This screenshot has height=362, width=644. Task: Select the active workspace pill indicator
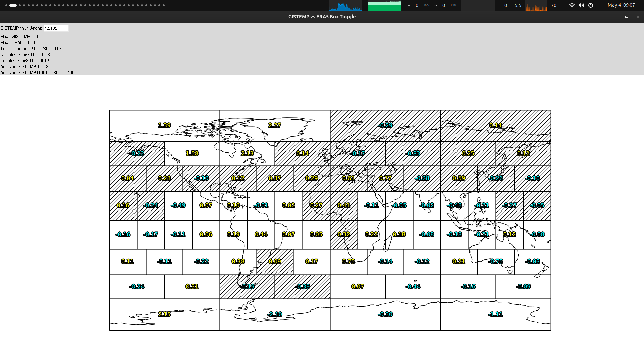tap(13, 5)
